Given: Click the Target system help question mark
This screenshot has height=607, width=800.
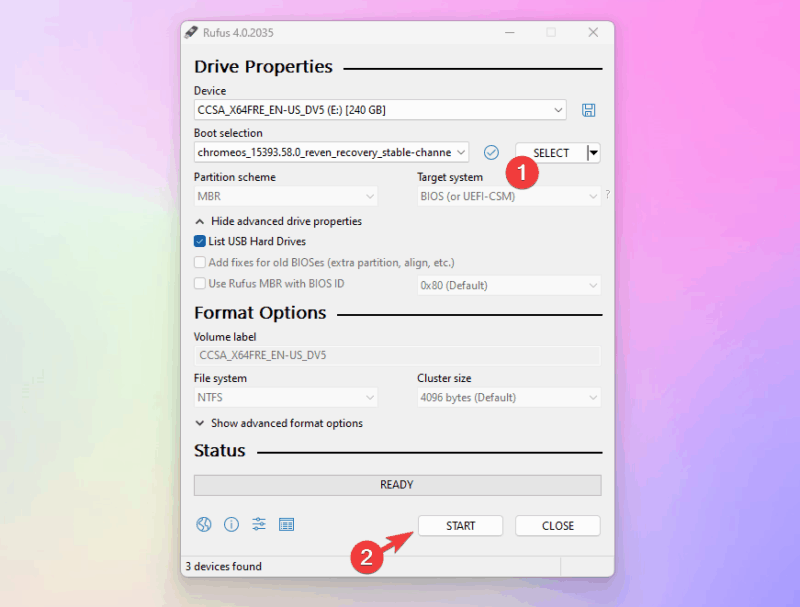Looking at the screenshot, I should (x=608, y=194).
